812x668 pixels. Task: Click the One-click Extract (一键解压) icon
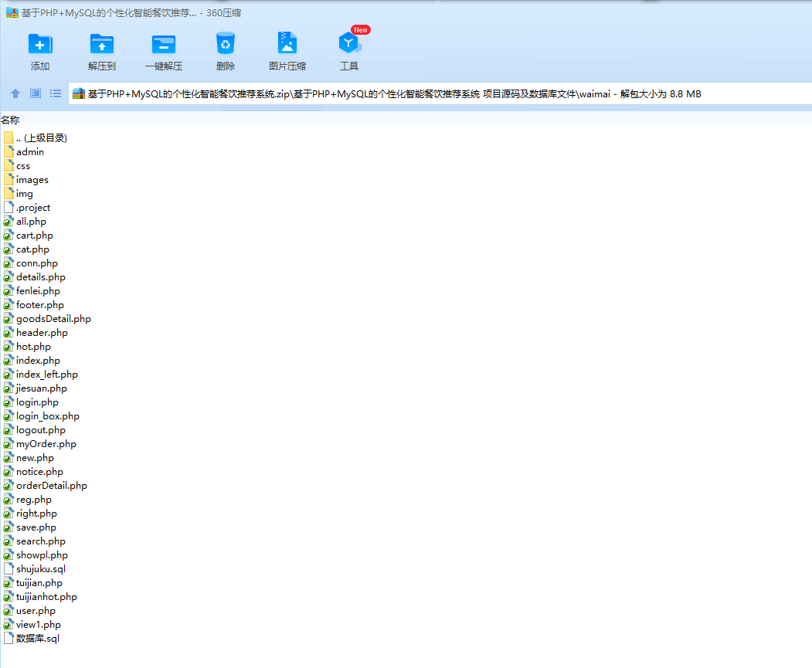click(x=164, y=45)
